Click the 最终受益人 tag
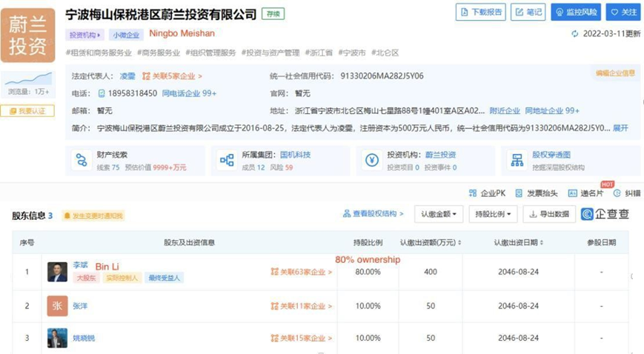Viewport: 644px width, 354px height. tap(164, 278)
